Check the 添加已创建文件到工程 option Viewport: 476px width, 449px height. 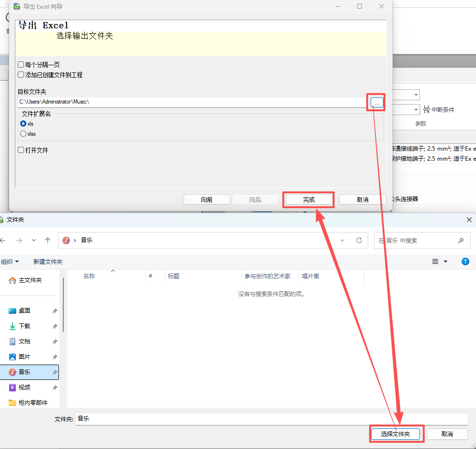(21, 75)
